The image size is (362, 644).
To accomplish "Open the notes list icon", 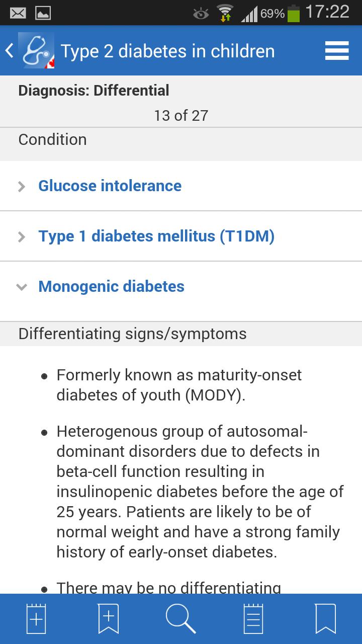I will click(x=253, y=618).
